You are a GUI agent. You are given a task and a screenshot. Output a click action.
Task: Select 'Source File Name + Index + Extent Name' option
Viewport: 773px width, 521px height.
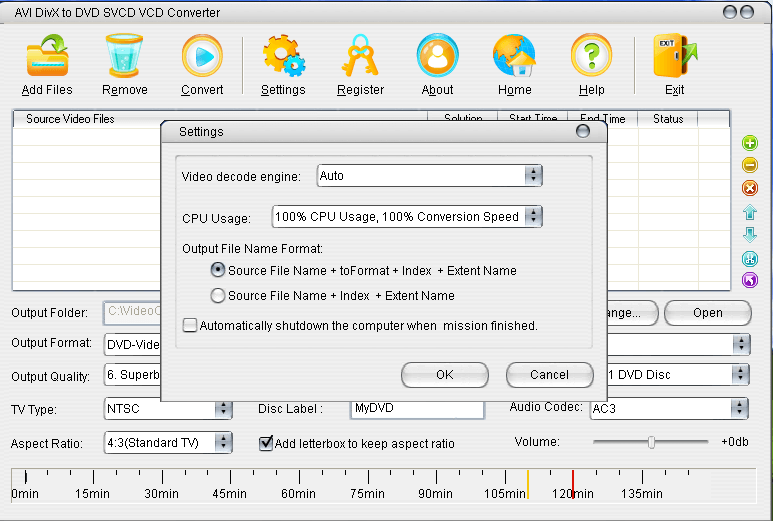[217, 295]
